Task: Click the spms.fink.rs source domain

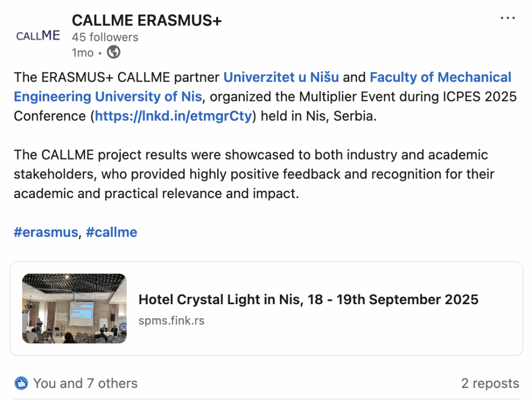Action: tap(171, 320)
